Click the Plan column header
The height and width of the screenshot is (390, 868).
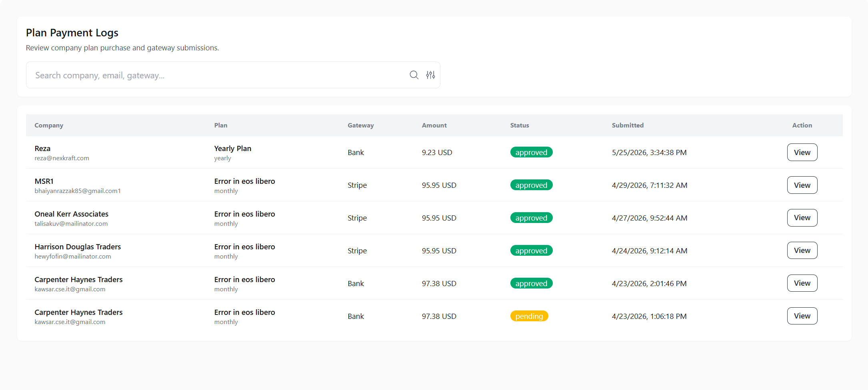[221, 125]
